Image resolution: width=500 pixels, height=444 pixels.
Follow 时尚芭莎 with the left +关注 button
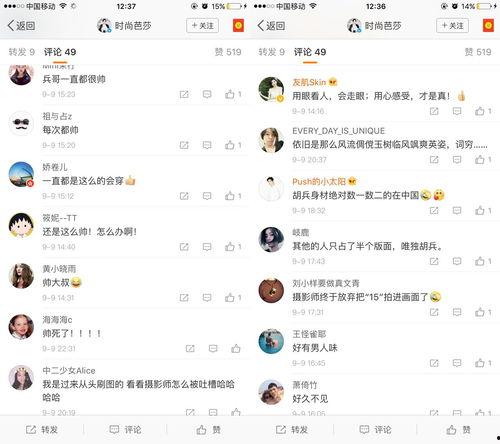point(202,26)
